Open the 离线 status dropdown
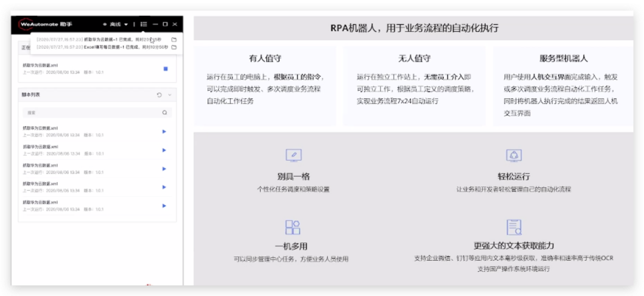 pyautogui.click(x=115, y=24)
